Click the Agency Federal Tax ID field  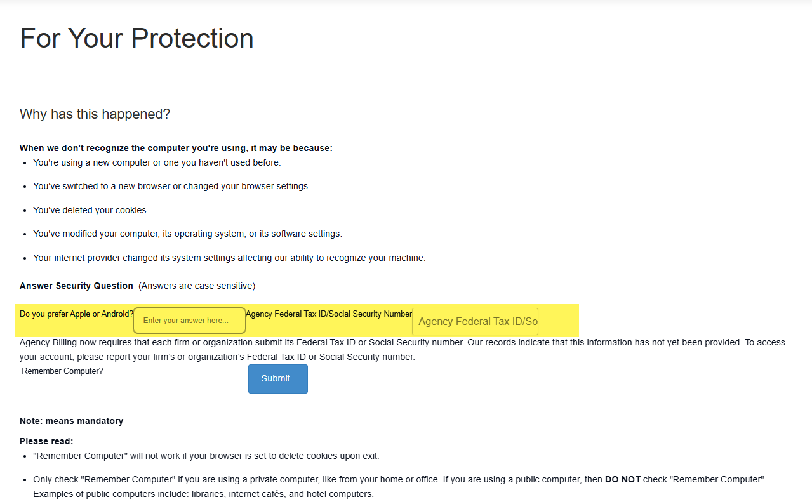click(x=475, y=321)
